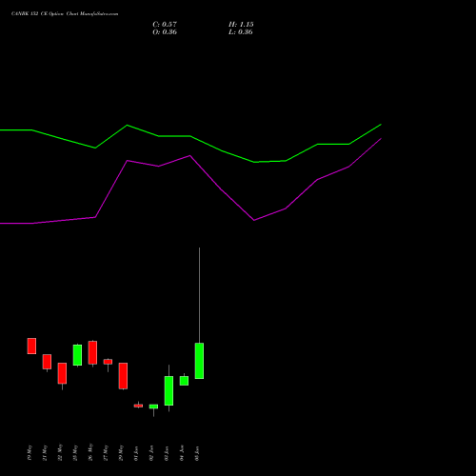Screen dimensions: 476x476
Task: Select the '03 Jun' date label
Action: click(x=167, y=453)
